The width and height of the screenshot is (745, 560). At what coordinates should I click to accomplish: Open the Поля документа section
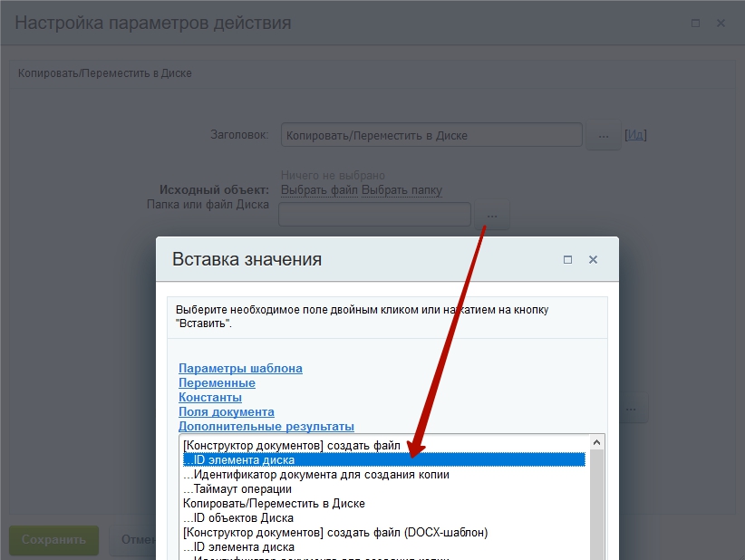(x=227, y=412)
